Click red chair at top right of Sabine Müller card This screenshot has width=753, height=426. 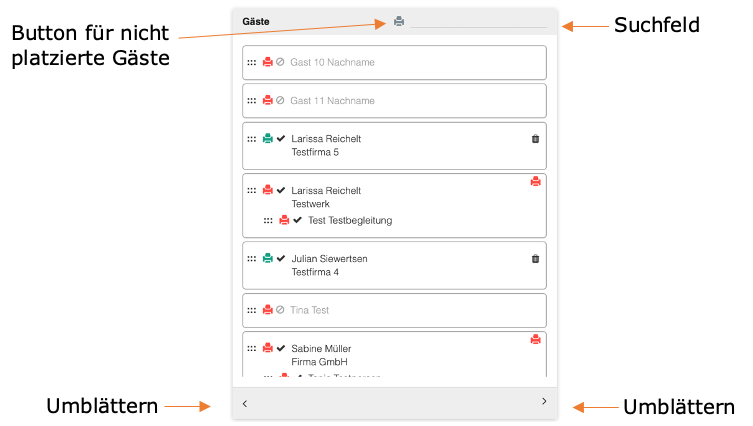pos(535,339)
